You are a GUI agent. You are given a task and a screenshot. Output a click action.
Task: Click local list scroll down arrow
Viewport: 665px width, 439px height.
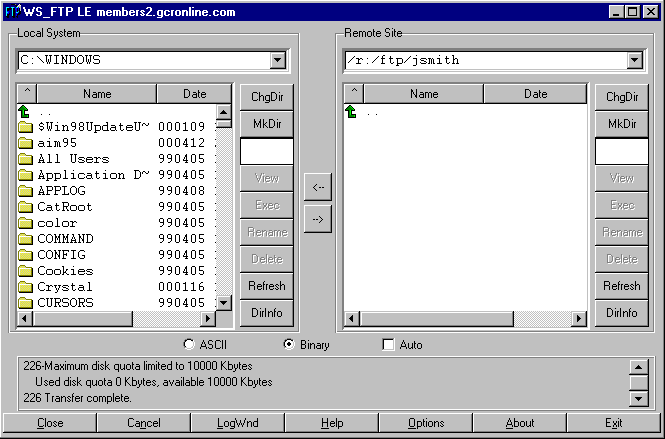[224, 303]
